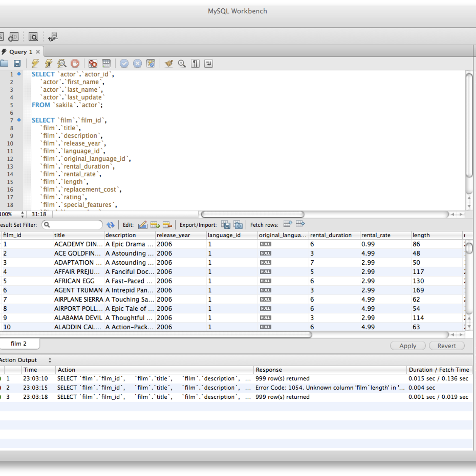476x476 pixels.
Task: Click the reconnect to DBMS icon
Action: [x=53, y=37]
